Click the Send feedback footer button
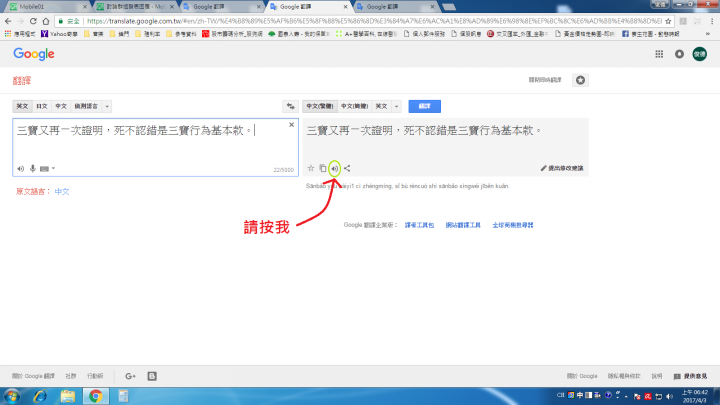720x405 pixels. 691,376
